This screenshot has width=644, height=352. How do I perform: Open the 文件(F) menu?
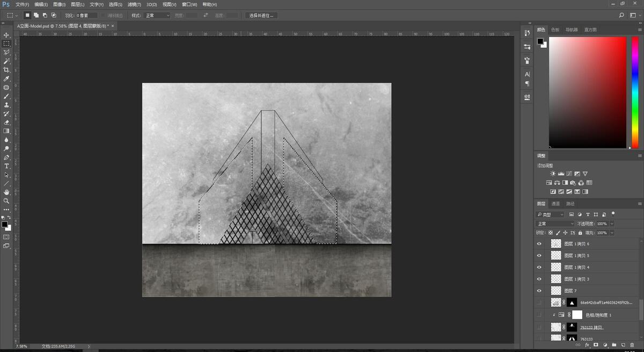coord(23,4)
